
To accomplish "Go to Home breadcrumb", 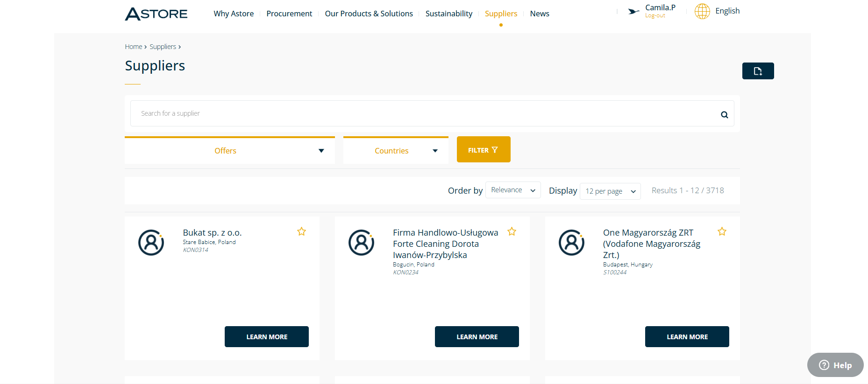I will (134, 47).
